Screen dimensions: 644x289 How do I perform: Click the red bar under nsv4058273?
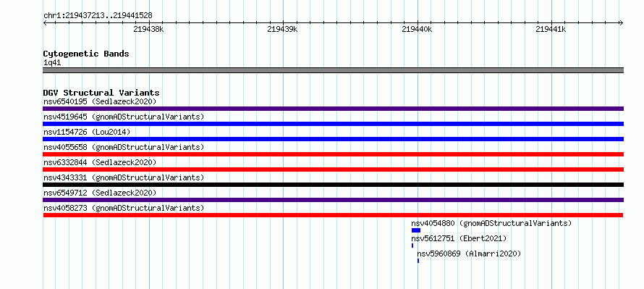click(x=333, y=215)
